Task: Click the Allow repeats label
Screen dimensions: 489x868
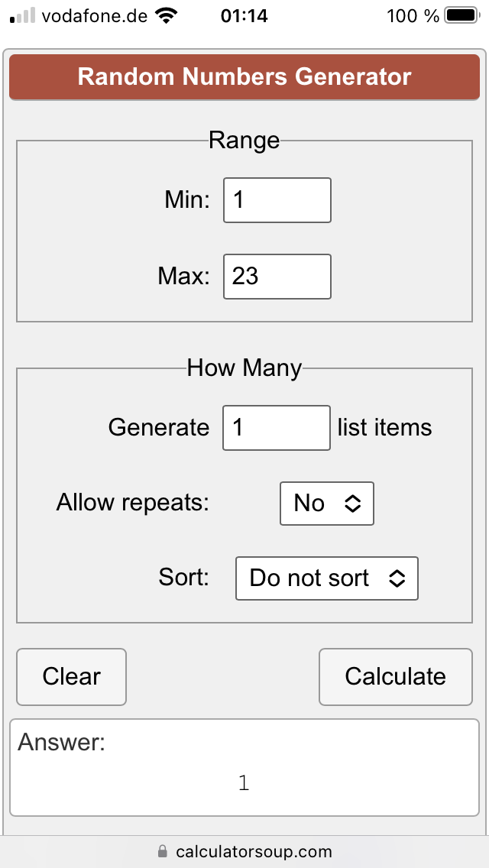Action: coord(132,503)
